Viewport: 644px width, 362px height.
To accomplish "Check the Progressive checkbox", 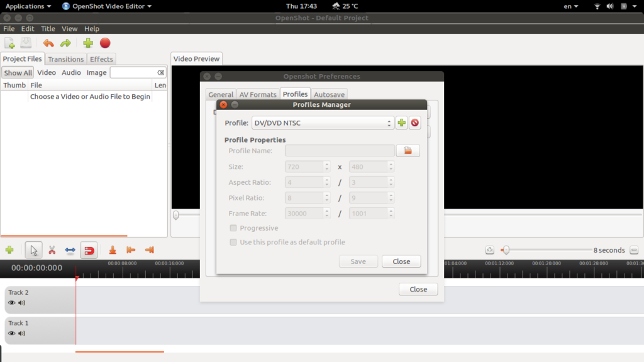I will point(233,228).
